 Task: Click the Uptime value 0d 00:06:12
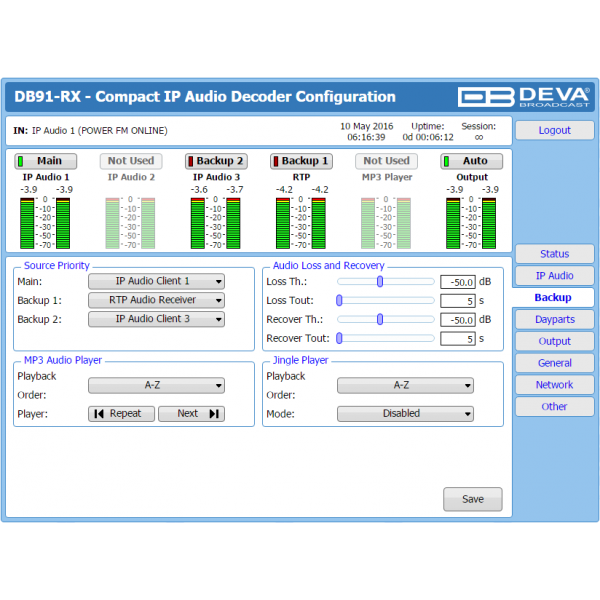click(x=428, y=137)
